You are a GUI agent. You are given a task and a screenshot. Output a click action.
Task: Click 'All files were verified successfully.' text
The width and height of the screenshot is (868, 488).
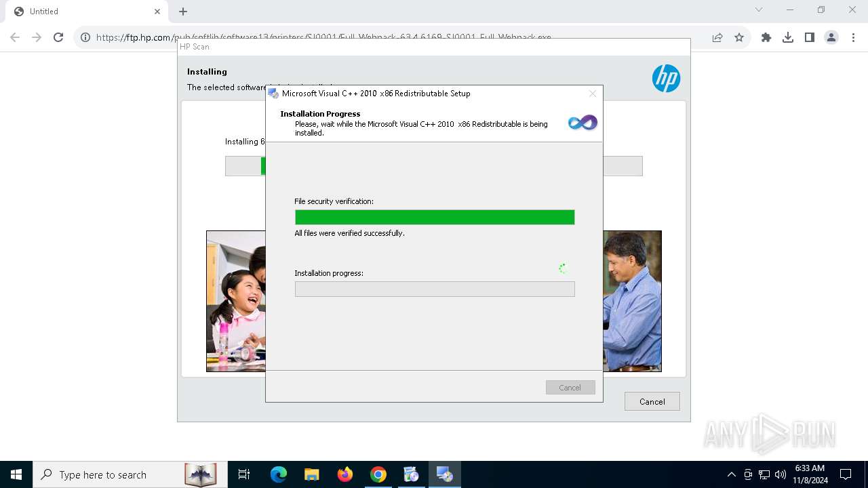[349, 233]
